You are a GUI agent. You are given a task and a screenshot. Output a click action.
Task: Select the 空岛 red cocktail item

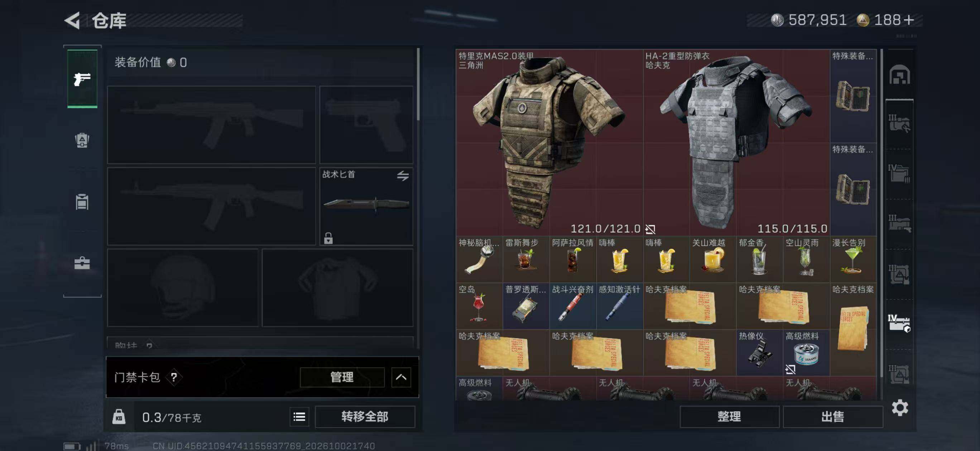point(479,306)
